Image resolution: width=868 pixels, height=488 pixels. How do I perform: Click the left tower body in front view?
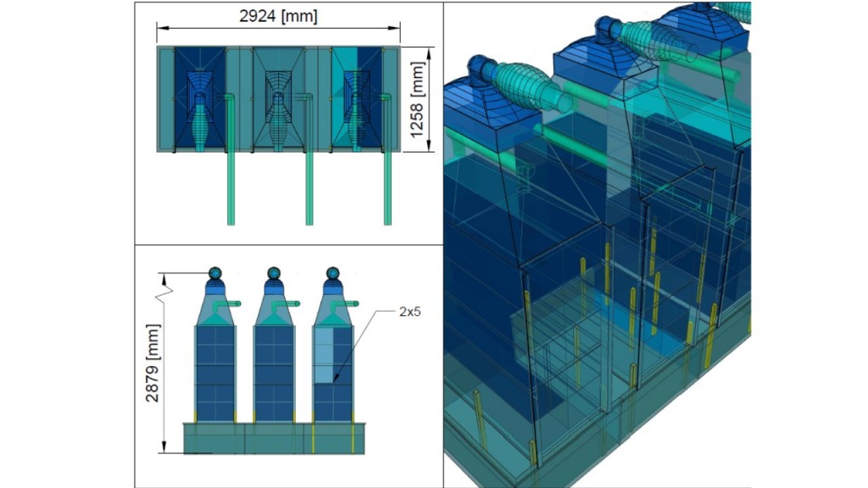click(214, 373)
